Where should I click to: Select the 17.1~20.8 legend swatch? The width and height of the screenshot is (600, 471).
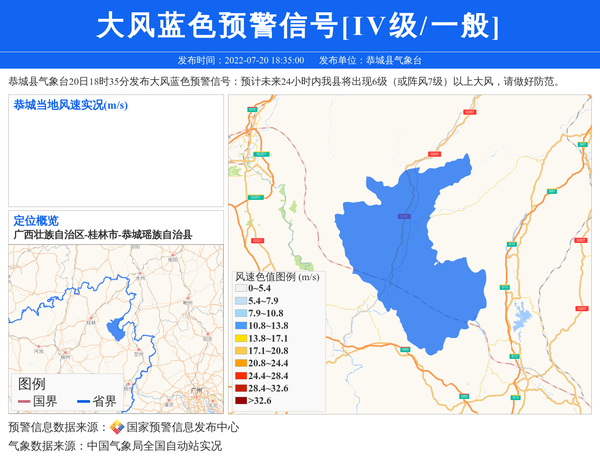(x=240, y=351)
